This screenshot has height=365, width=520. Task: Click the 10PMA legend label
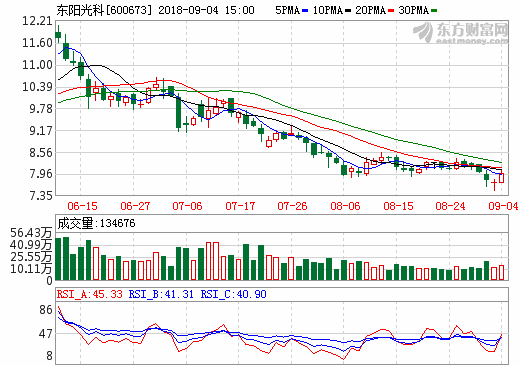point(328,10)
